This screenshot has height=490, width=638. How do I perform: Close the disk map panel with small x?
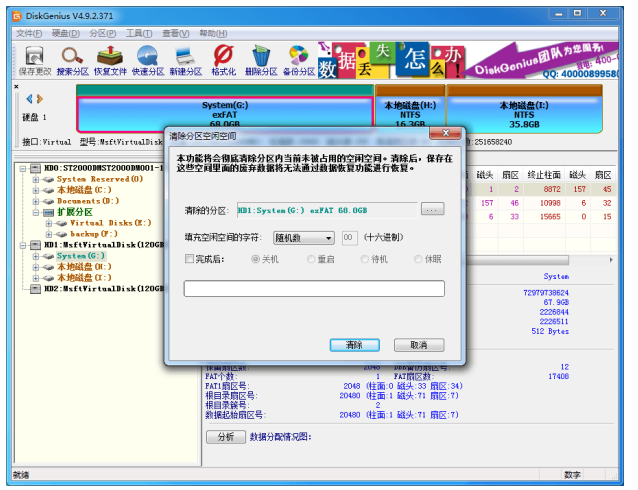pyautogui.click(x=16, y=87)
